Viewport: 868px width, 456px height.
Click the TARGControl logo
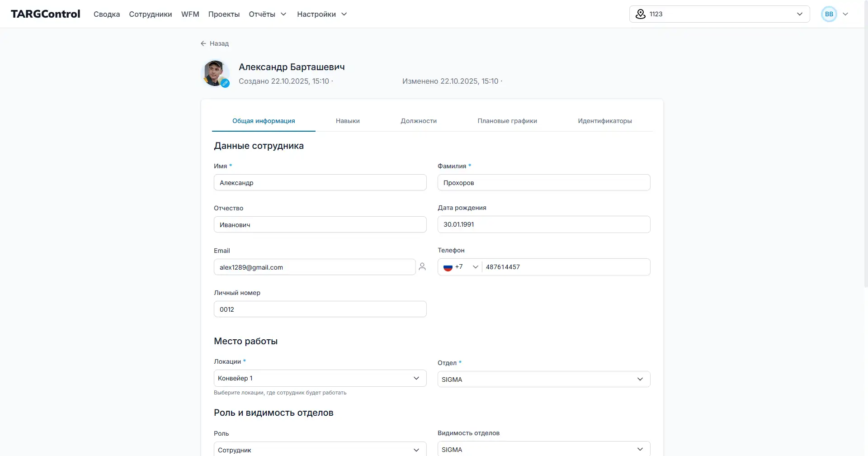(46, 14)
